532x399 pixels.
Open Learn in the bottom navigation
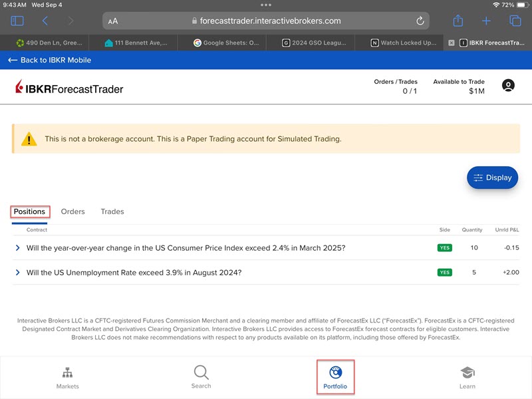(x=467, y=378)
